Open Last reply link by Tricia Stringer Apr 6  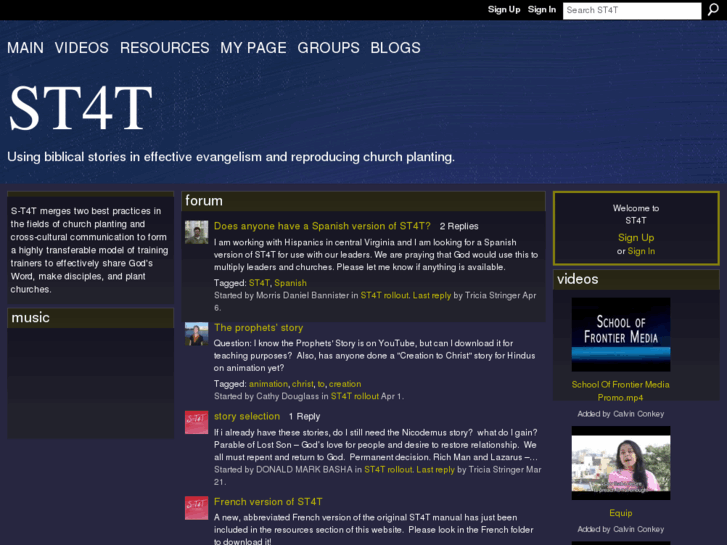(x=432, y=295)
